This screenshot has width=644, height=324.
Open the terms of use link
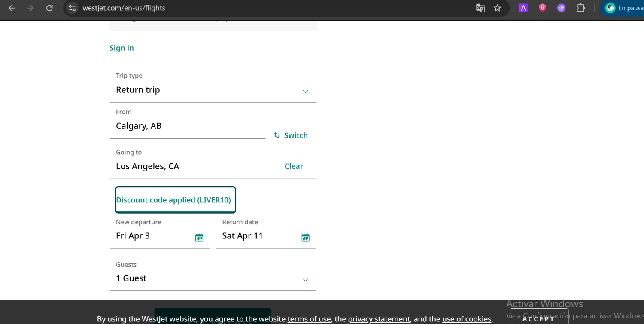309,319
